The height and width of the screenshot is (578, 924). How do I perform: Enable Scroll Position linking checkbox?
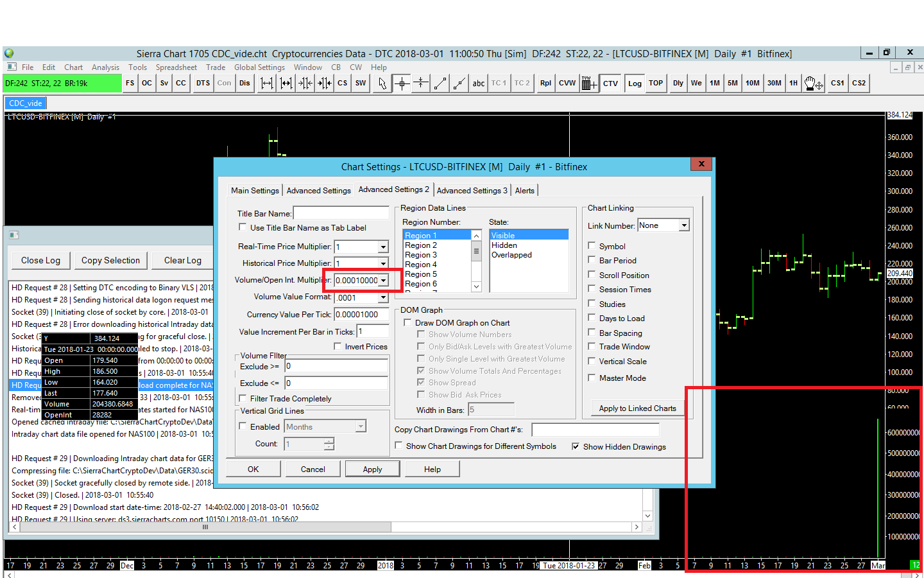coord(592,275)
